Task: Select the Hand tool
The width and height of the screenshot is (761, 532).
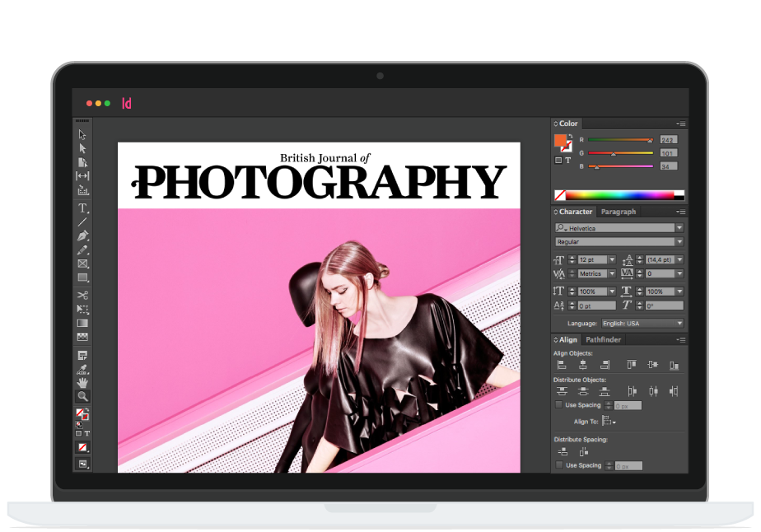Action: point(82,382)
